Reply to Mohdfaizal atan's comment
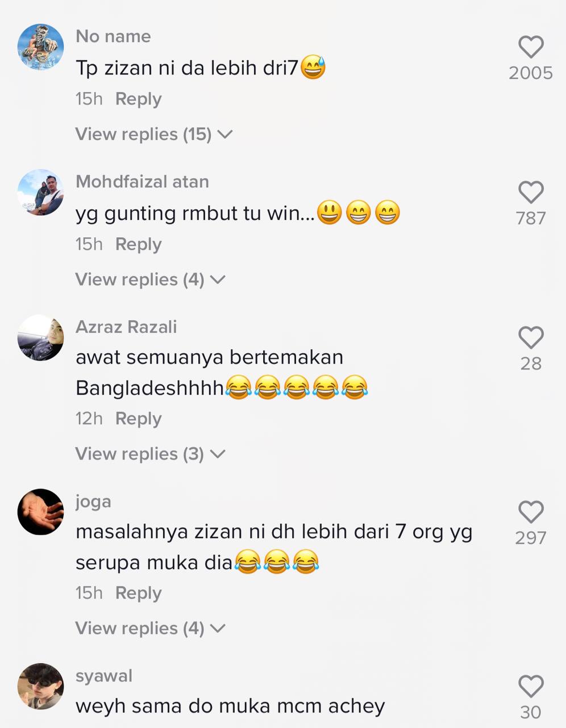The image size is (566, 728). (138, 245)
